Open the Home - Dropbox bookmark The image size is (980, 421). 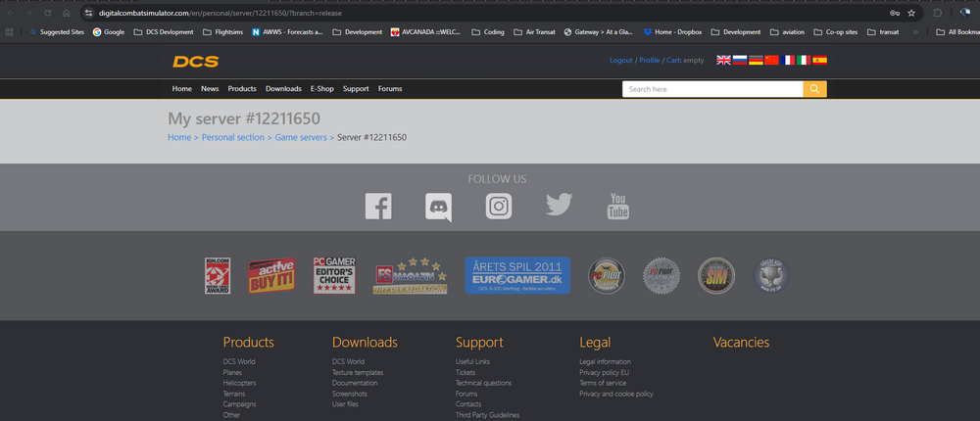click(673, 32)
